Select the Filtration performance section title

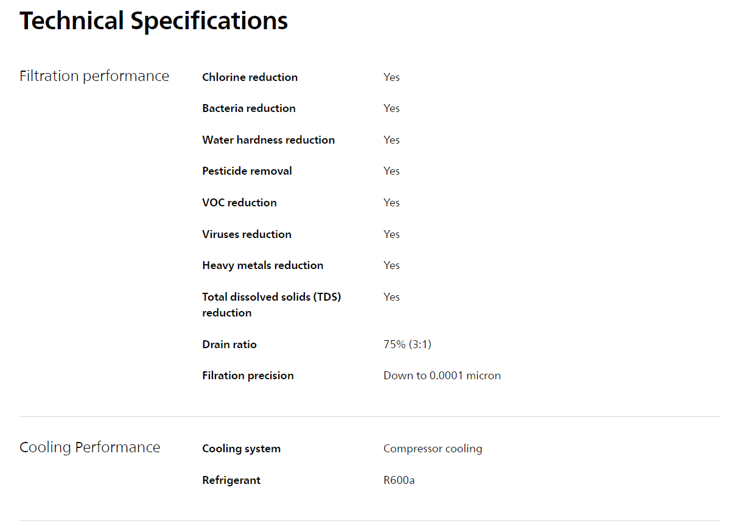94,76
